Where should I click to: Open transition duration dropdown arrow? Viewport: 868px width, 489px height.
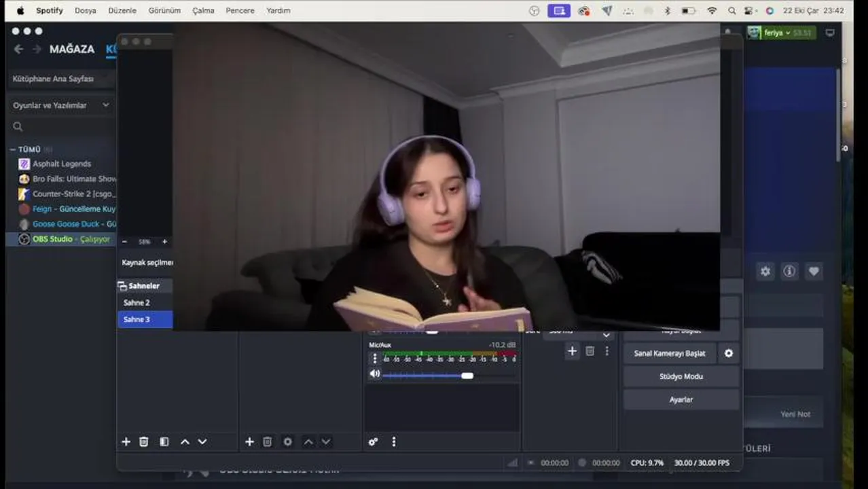point(607,336)
